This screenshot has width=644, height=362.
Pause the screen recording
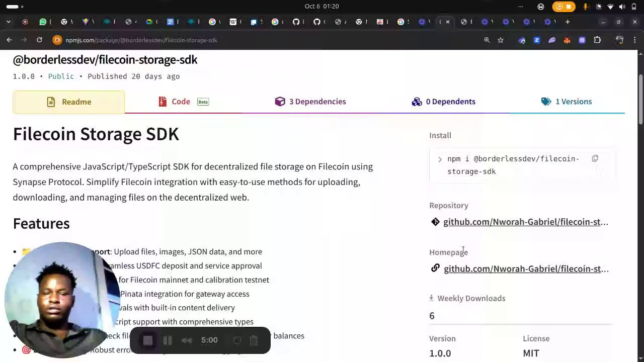pyautogui.click(x=168, y=340)
